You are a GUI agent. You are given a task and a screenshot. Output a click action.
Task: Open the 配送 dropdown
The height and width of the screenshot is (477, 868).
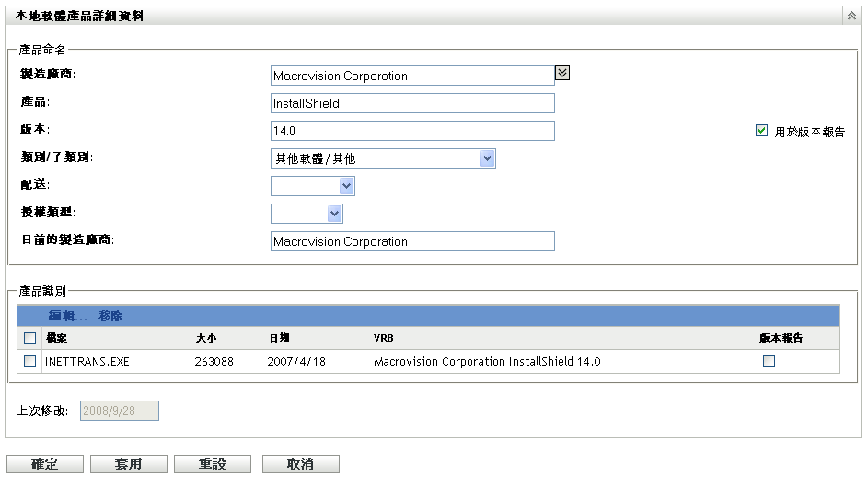tap(313, 186)
